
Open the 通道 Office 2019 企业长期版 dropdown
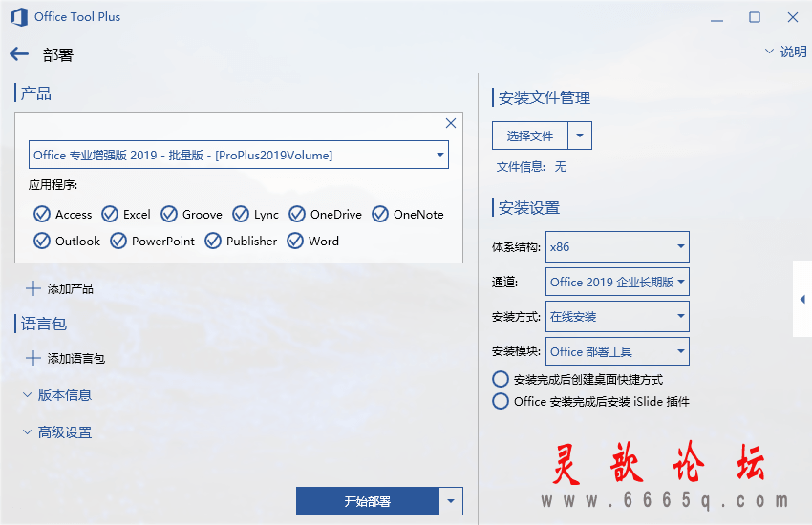coord(617,282)
